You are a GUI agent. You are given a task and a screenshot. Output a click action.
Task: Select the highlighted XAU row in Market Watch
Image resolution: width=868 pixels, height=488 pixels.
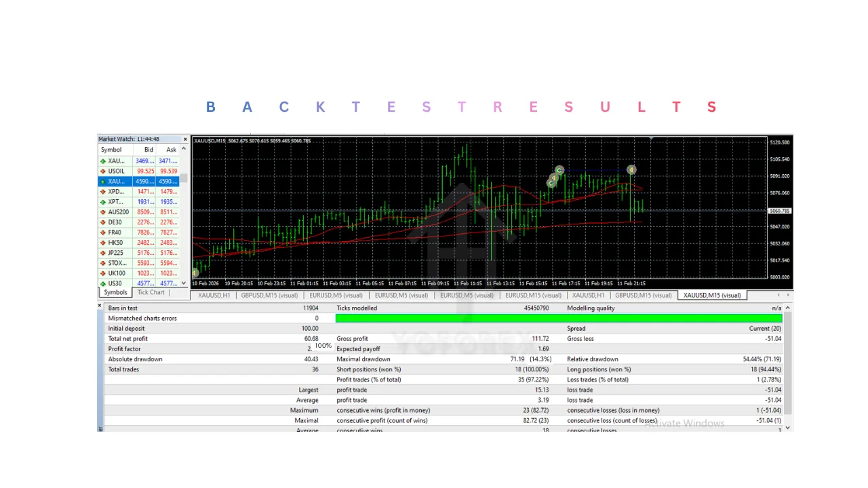139,182
